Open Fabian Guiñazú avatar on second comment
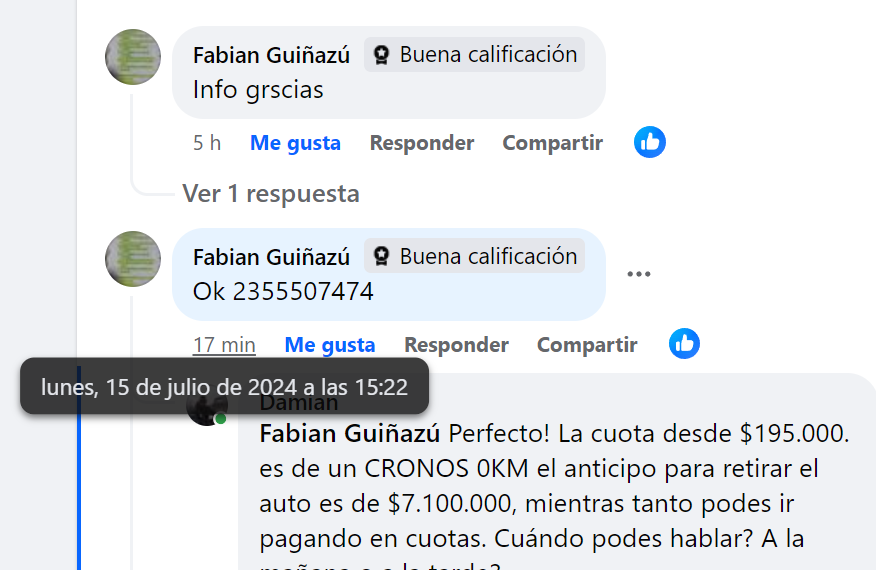Screen dimensions: 876x570 point(133,259)
